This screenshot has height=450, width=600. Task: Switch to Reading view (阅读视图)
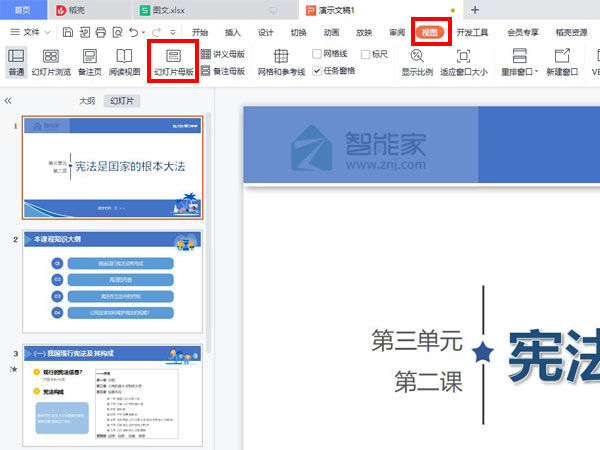(x=124, y=62)
